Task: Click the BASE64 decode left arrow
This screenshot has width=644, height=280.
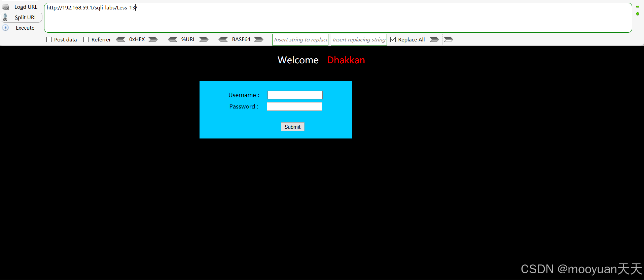Action: pos(223,39)
